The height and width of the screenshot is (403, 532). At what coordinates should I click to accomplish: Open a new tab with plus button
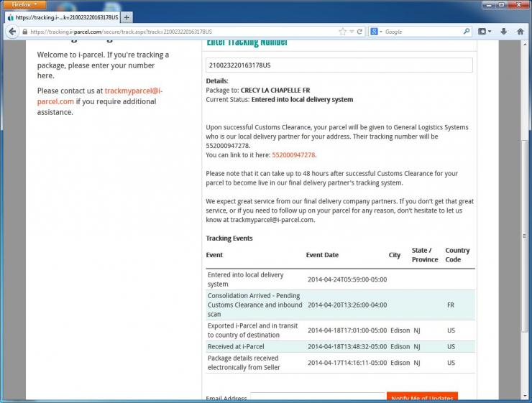tap(127, 17)
